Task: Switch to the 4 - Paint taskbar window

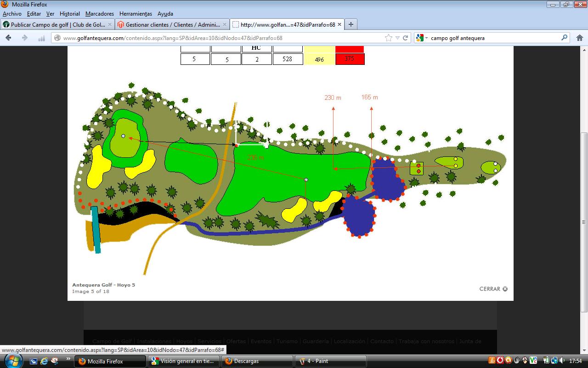Action: 330,361
